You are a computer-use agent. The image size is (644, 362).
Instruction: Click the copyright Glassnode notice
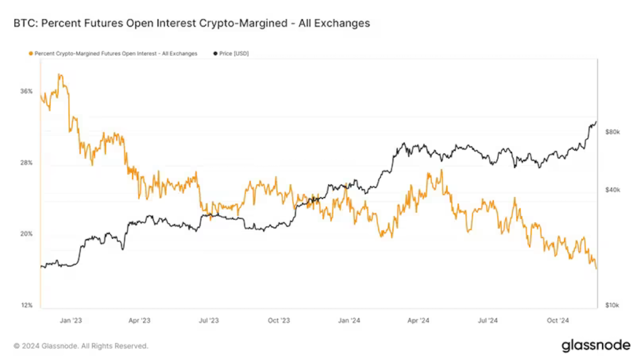point(81,346)
